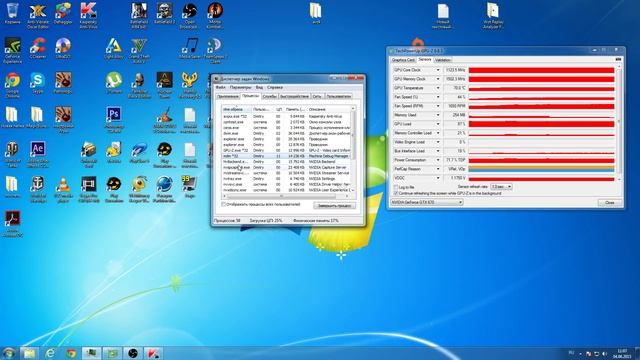Launch Open Broadcaster desktop shortcut

tap(189, 15)
